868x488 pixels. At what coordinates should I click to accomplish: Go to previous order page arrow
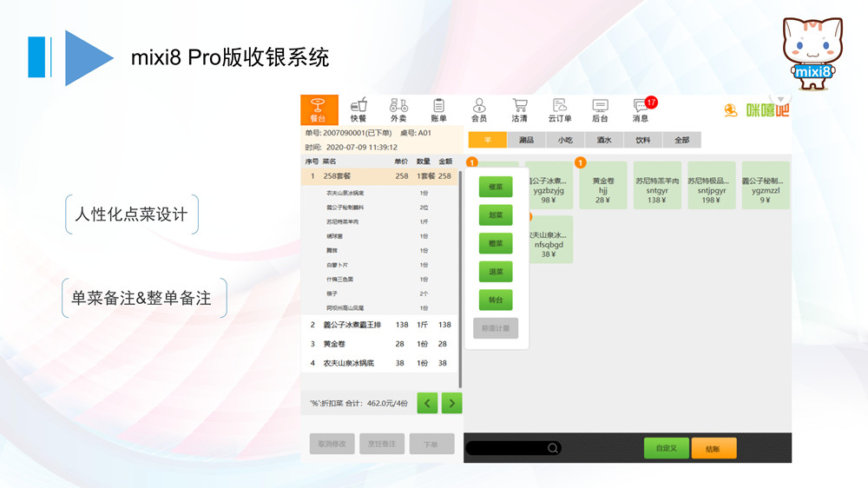click(x=427, y=403)
